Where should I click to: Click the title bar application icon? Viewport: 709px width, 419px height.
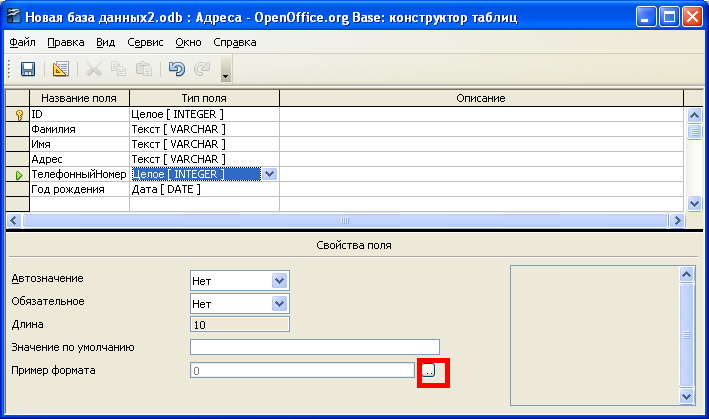click(14, 17)
